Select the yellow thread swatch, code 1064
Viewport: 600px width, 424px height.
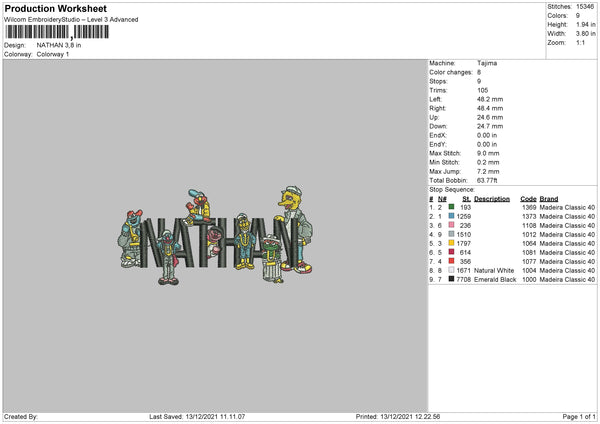coord(452,243)
